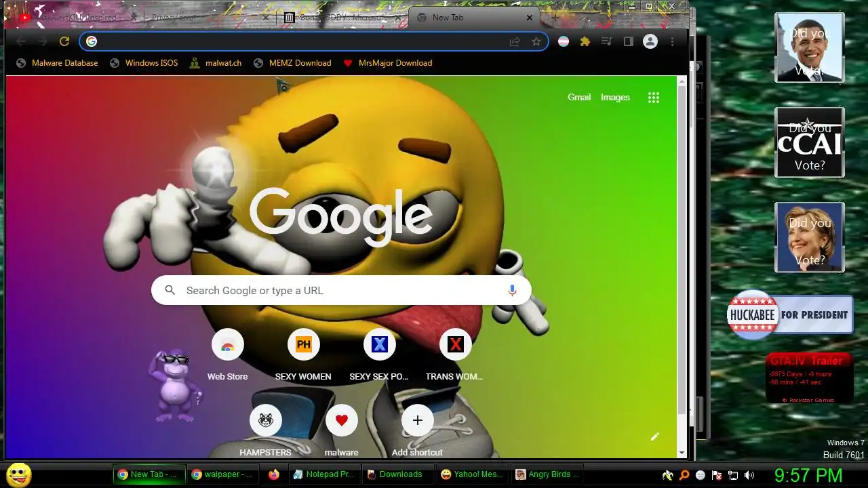Focus the Search Google or type a URL box
868x488 pixels.
(x=341, y=290)
